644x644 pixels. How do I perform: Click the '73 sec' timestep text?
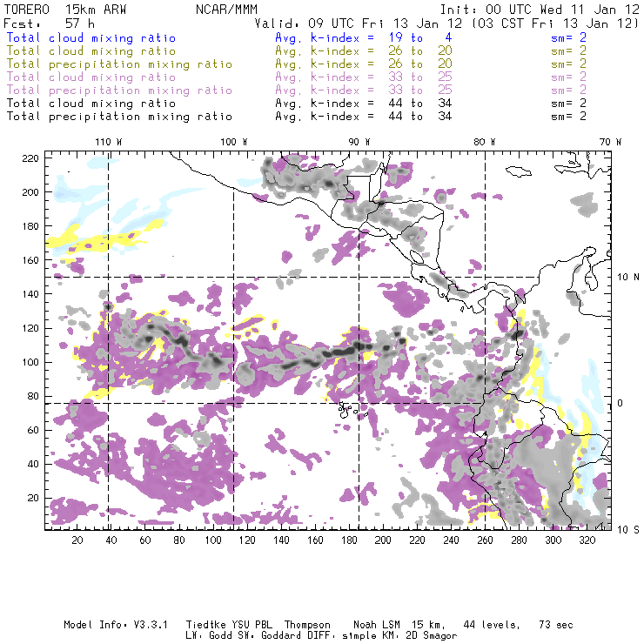556,625
